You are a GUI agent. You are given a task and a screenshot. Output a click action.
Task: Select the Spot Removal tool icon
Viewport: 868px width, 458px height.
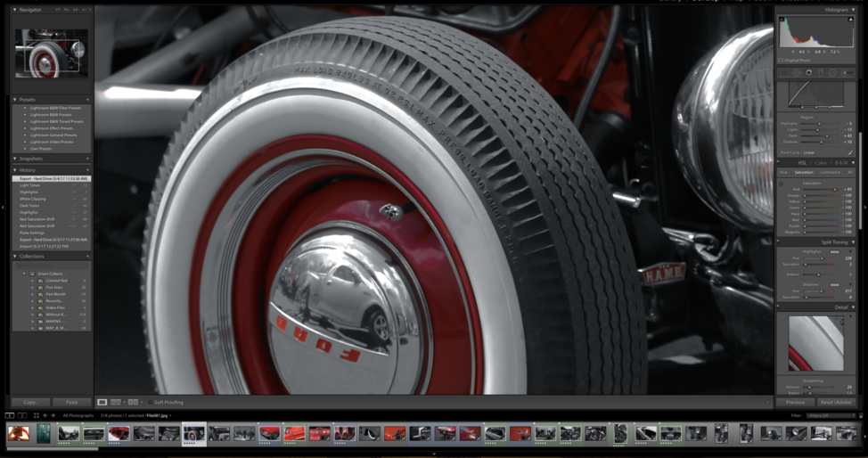pos(797,72)
